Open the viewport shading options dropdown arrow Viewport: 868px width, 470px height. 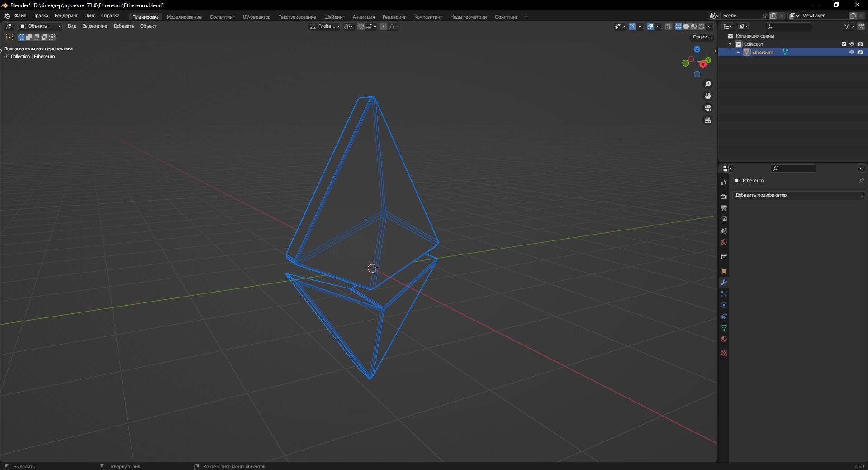pyautogui.click(x=709, y=26)
